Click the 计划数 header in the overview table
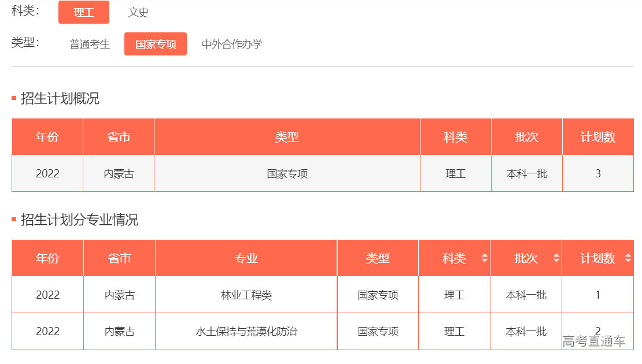 (x=597, y=137)
